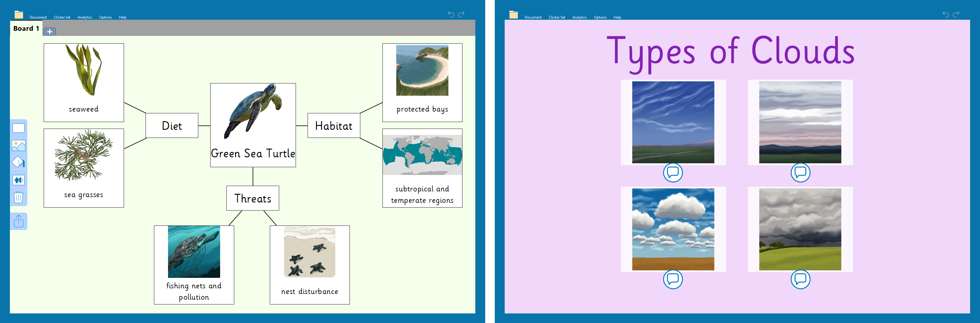Open the Clicker Set menu in left window
This screenshot has width=980, height=323.
(x=62, y=17)
